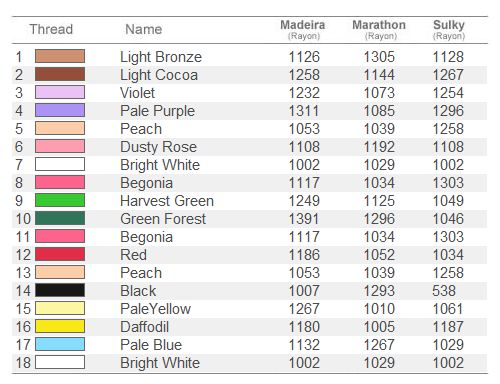Image resolution: width=500 pixels, height=384 pixels.
Task: Click the Sulky column header
Action: 449,29
